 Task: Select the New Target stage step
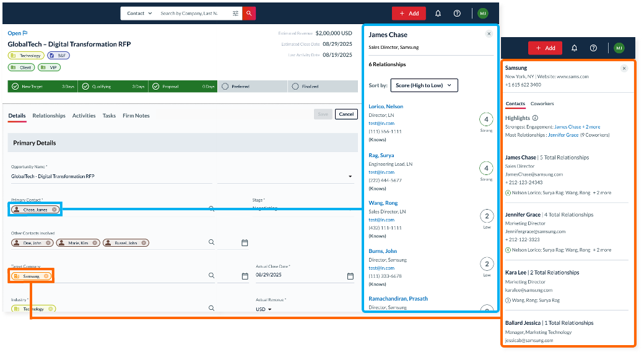point(42,87)
